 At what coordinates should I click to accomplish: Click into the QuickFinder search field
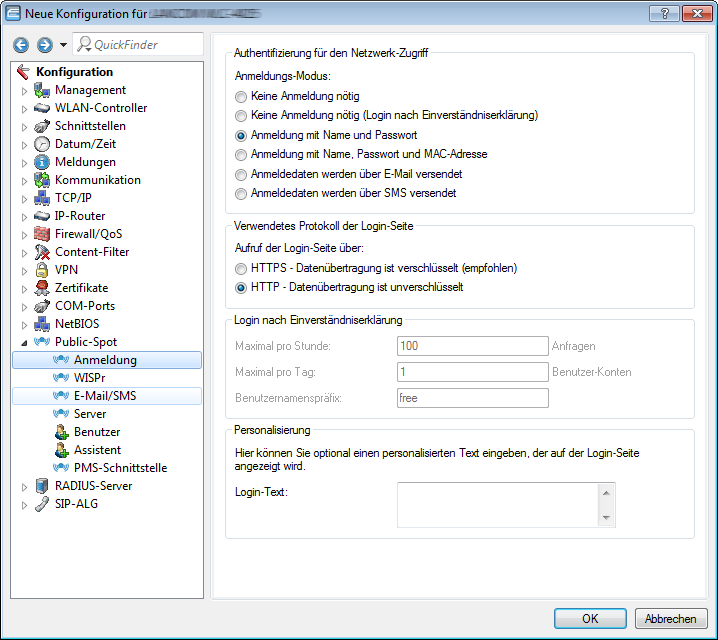point(145,45)
